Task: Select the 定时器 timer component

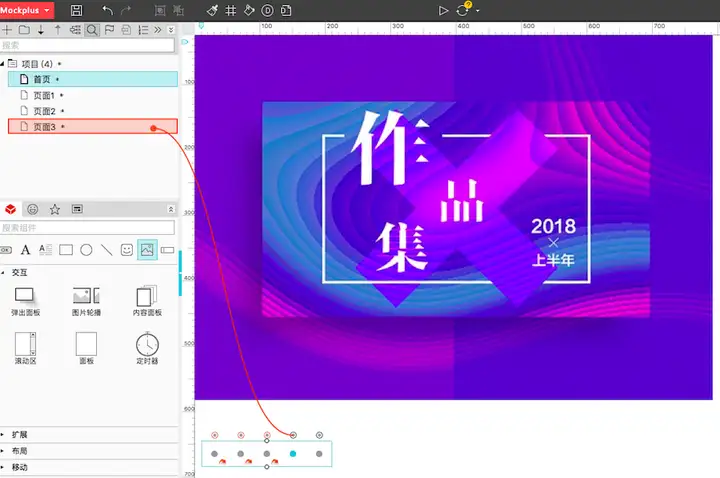Action: [x=147, y=348]
